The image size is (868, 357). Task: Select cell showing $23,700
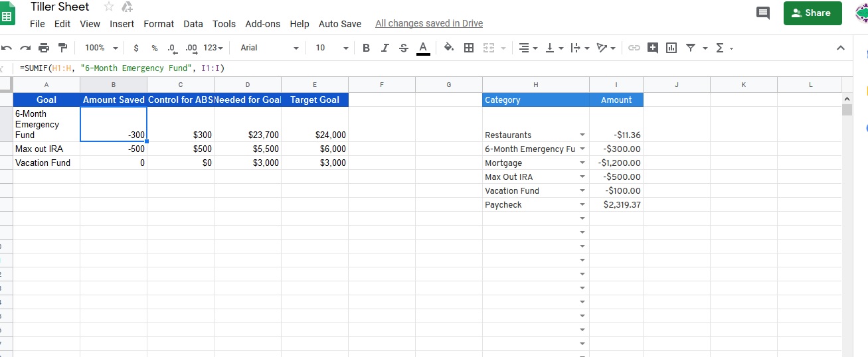click(248, 124)
